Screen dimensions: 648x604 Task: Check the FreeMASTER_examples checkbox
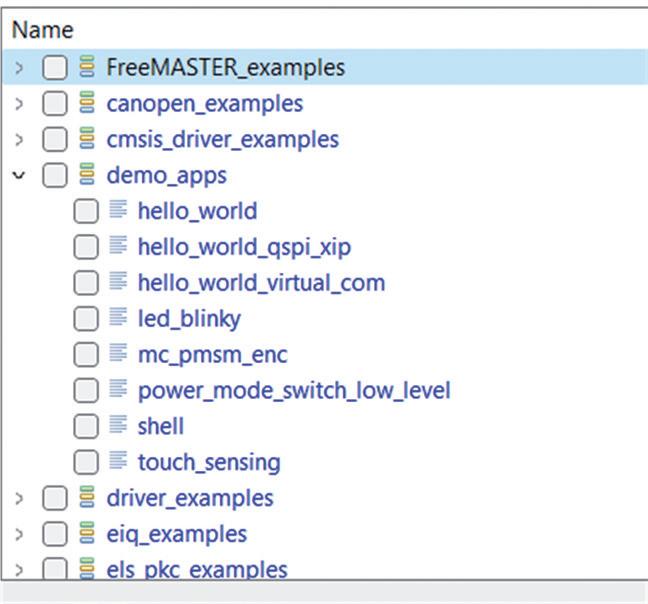pos(55,67)
